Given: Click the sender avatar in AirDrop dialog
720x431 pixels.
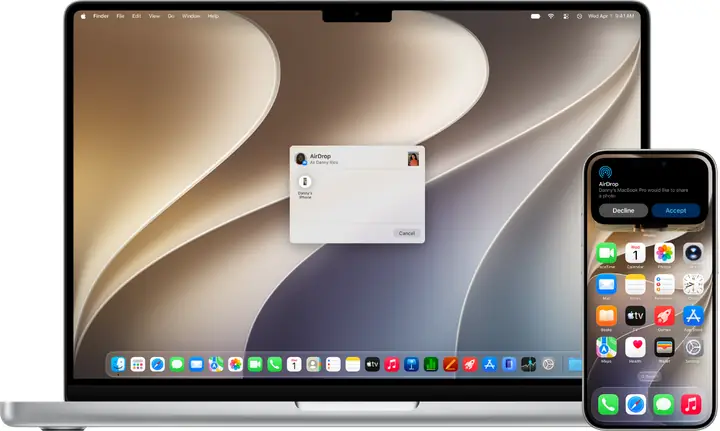Looking at the screenshot, I should [x=301, y=159].
